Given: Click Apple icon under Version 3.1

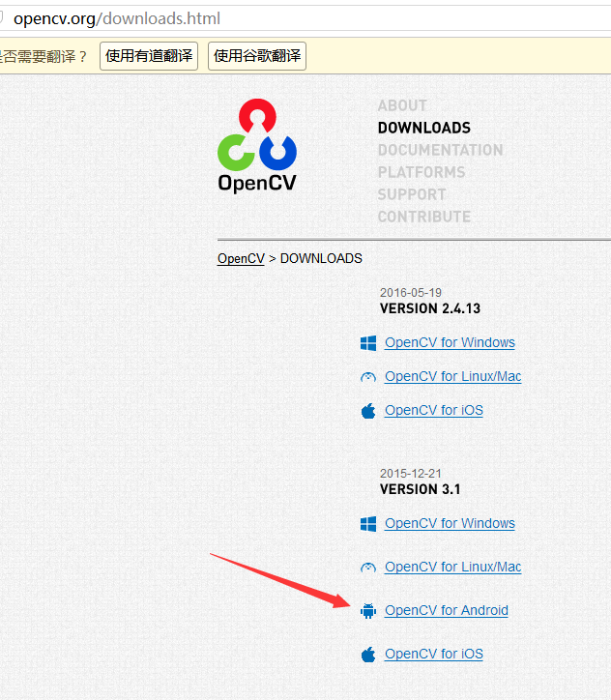Looking at the screenshot, I should (x=368, y=655).
